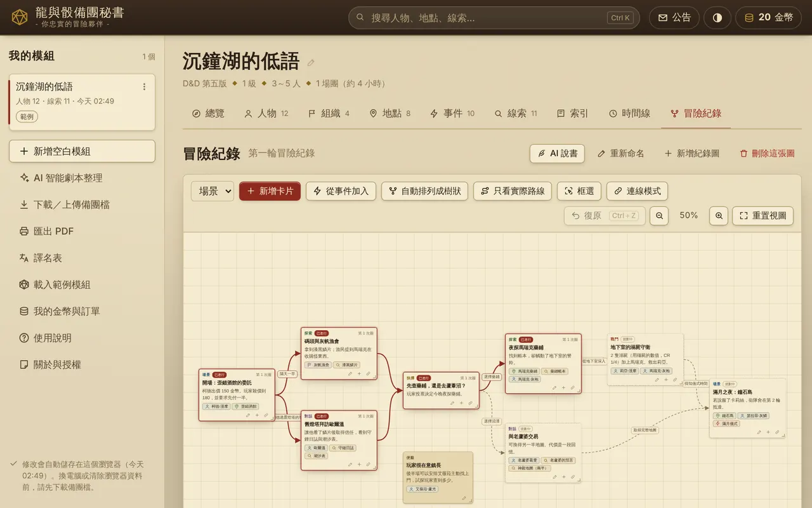Switch to the 事件 tab
Image resolution: width=812 pixels, height=508 pixels.
point(452,114)
